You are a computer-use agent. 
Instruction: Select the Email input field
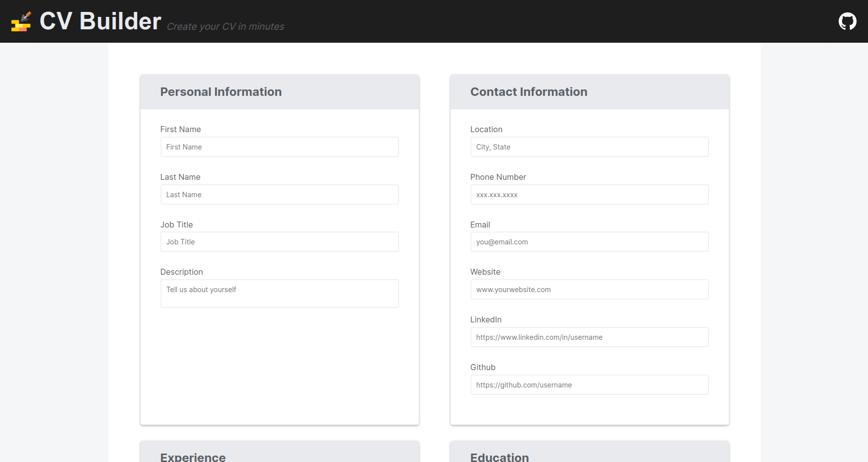(589, 242)
